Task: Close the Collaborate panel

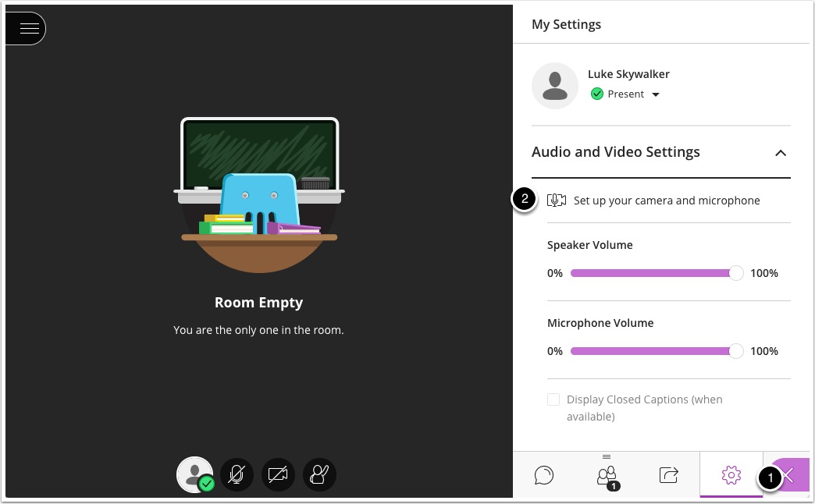Action: pyautogui.click(x=790, y=474)
